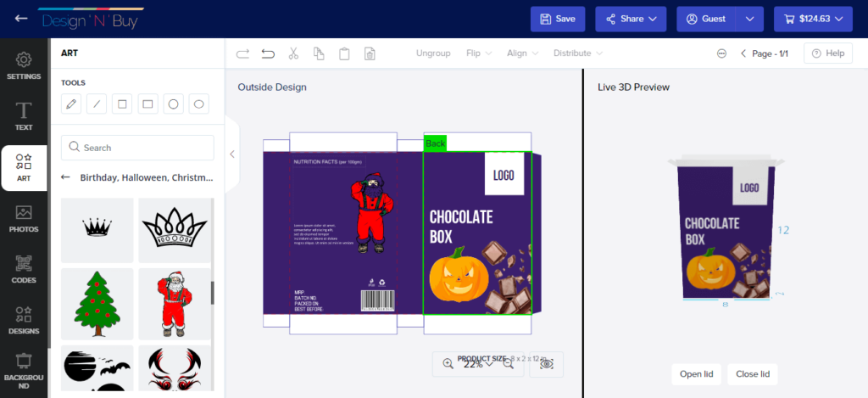Select the pencil freehand drawing tool

pyautogui.click(x=71, y=104)
